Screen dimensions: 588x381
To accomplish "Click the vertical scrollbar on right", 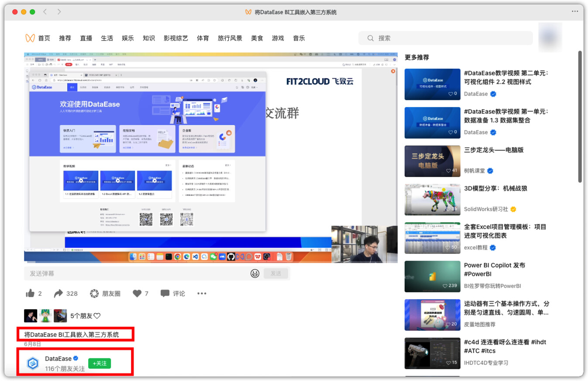I will (x=580, y=116).
